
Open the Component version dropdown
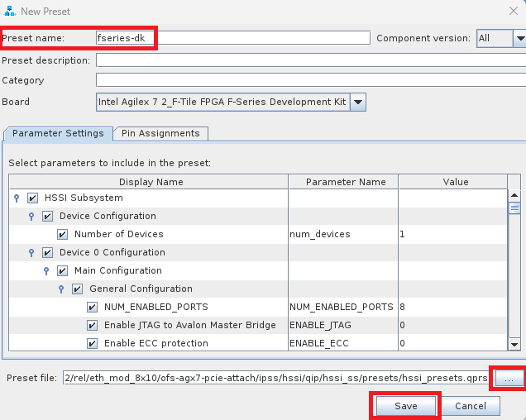click(519, 38)
